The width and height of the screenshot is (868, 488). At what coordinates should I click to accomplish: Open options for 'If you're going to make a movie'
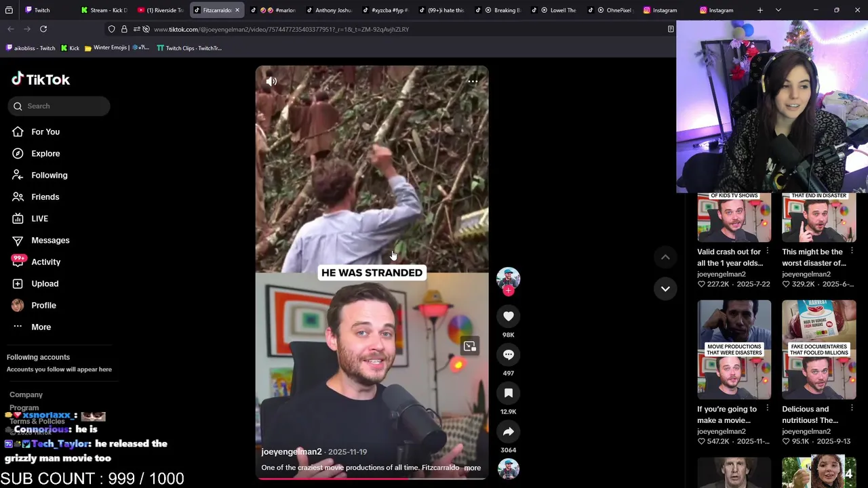pos(767,409)
